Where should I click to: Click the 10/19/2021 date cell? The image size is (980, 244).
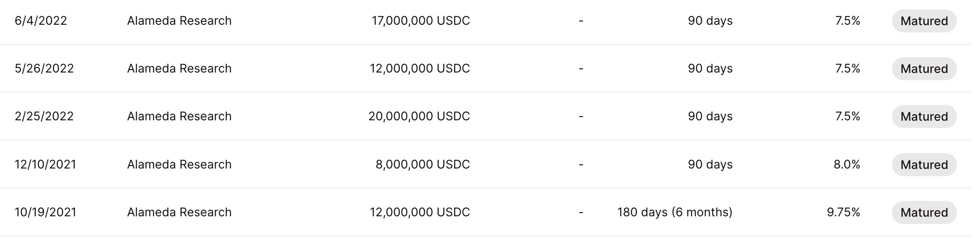click(x=45, y=212)
